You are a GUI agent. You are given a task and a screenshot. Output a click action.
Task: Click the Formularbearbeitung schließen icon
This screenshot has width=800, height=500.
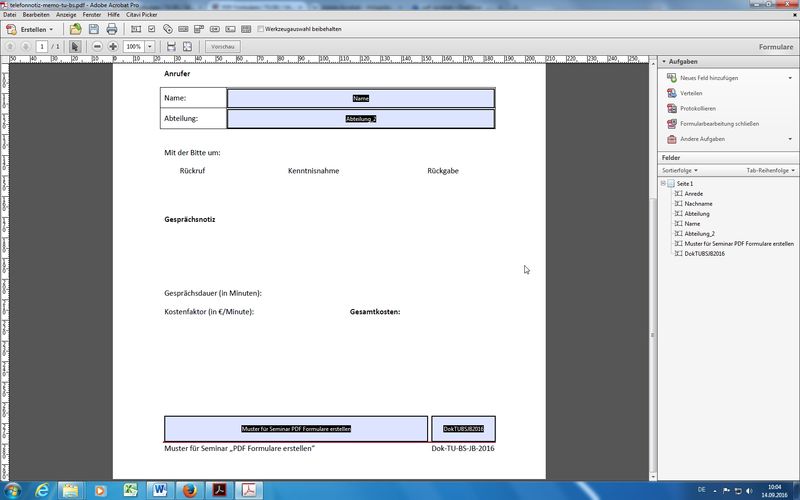coord(671,123)
